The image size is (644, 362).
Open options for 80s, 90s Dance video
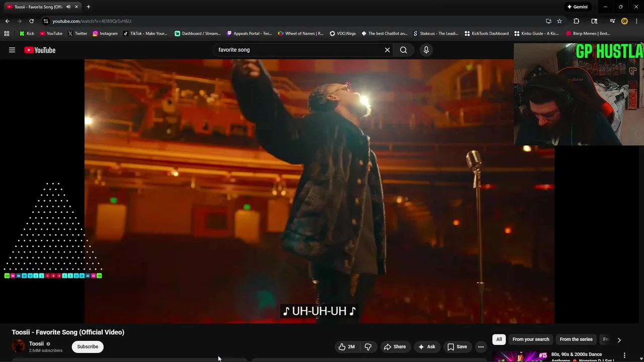coord(624,355)
